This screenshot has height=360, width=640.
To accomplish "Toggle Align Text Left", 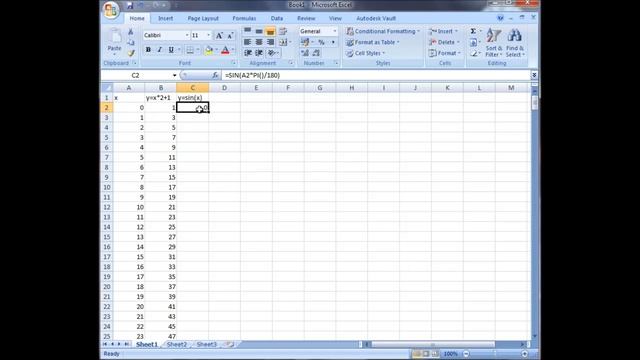I will pyautogui.click(x=248, y=42).
